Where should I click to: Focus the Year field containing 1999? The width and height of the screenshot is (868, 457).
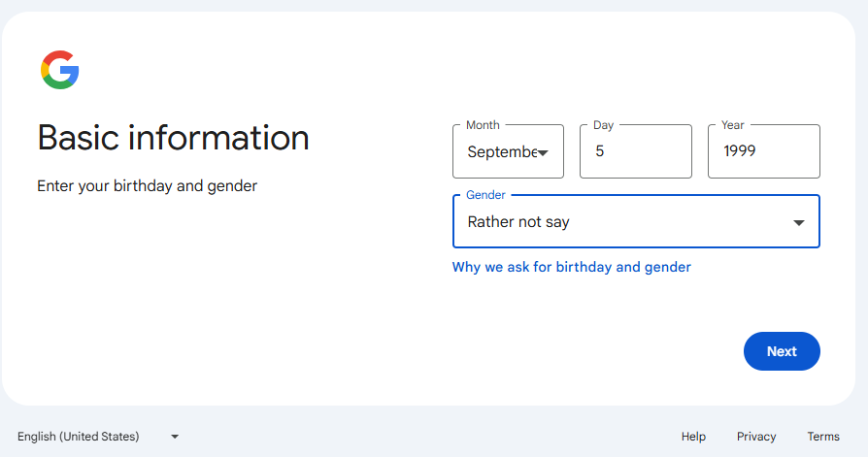(764, 151)
